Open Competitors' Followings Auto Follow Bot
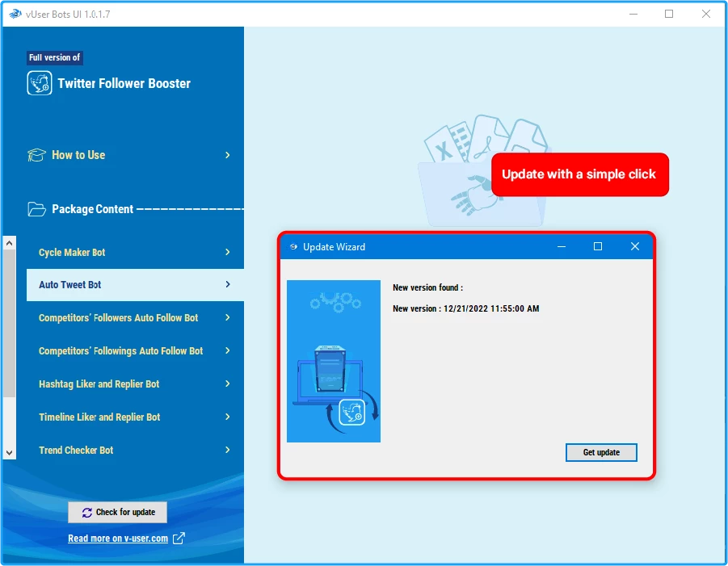Image resolution: width=728 pixels, height=566 pixels. coord(135,350)
